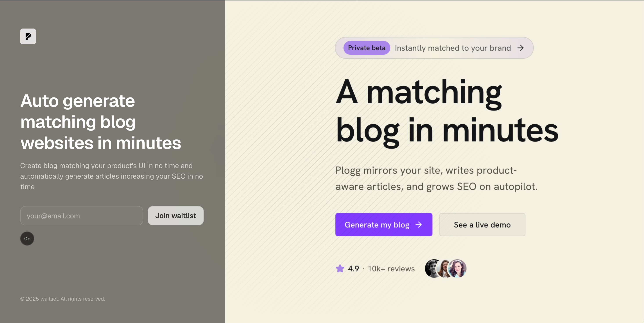644x323 pixels.
Task: Click the A matching blog in minutes headline
Action: click(x=447, y=111)
